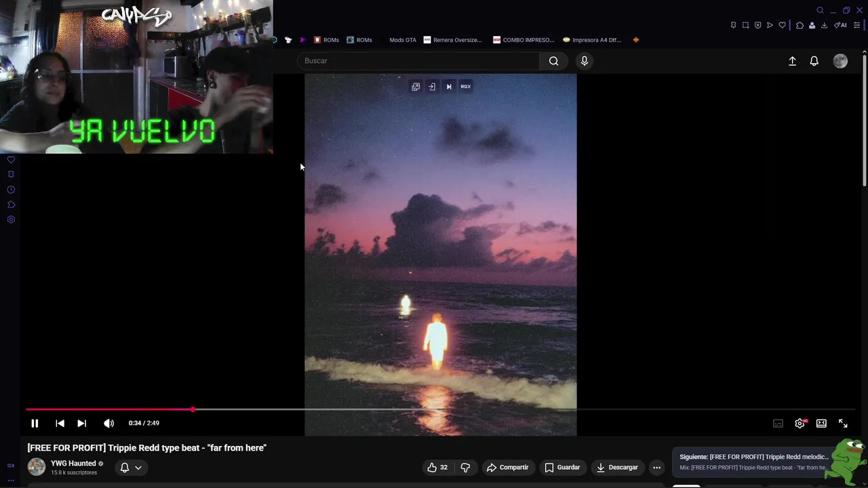Open the sidebar extensions cube icon
This screenshot has width=868, height=488.
click(11, 205)
